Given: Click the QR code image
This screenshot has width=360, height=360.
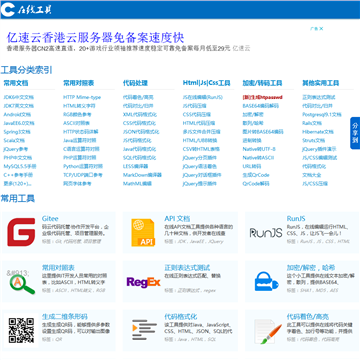Looking at the screenshot, I should pyautogui.click(x=21, y=330).
